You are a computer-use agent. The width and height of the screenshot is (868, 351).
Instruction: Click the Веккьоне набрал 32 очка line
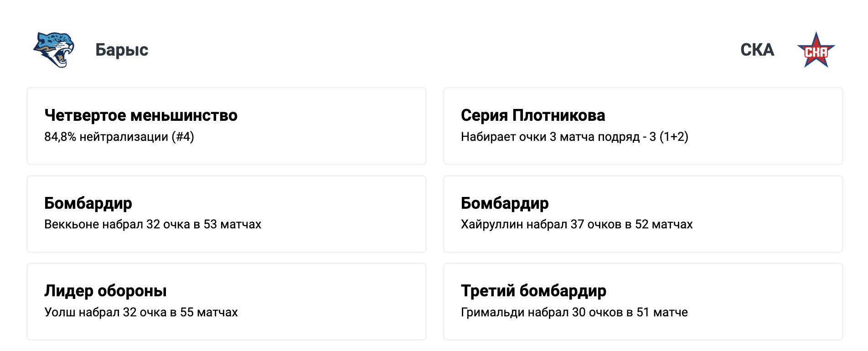(153, 224)
